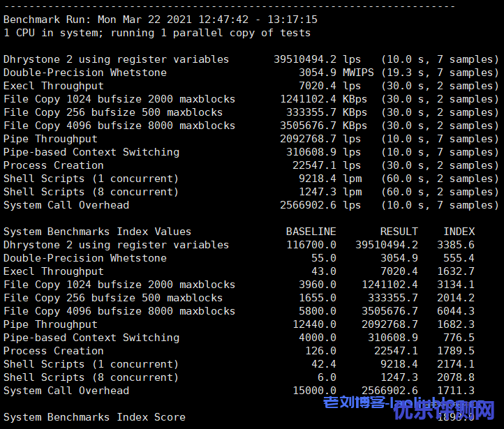Click the INDEX column header
Image resolution: width=504 pixels, height=429 pixels.
(x=459, y=232)
